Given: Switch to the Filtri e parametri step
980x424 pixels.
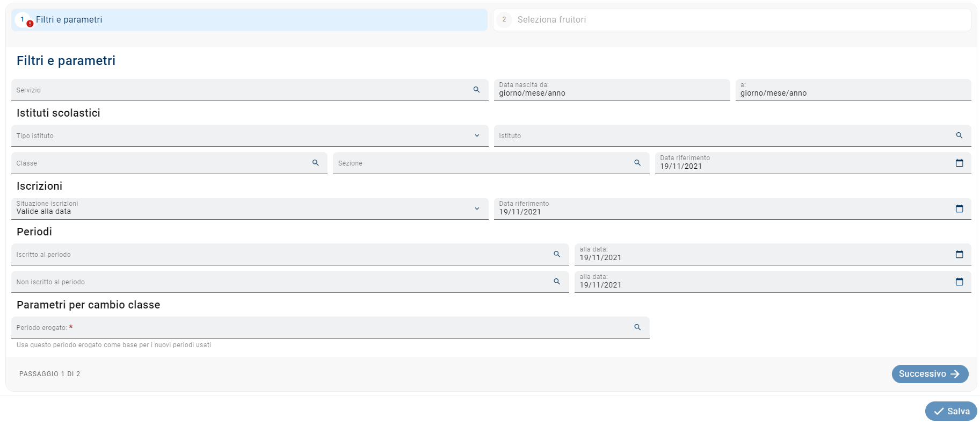Looking at the screenshot, I should [x=249, y=20].
